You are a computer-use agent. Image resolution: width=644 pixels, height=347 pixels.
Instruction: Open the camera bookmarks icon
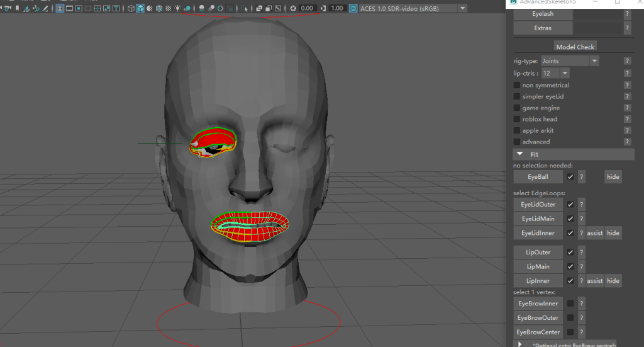(17, 8)
